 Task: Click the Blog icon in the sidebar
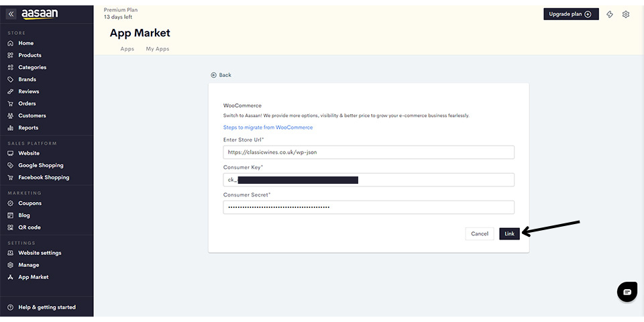click(11, 215)
